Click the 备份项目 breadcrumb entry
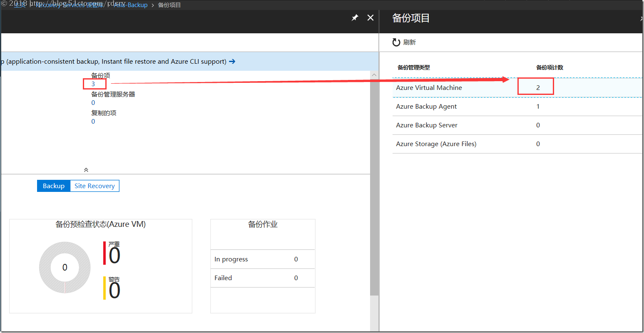 [169, 5]
